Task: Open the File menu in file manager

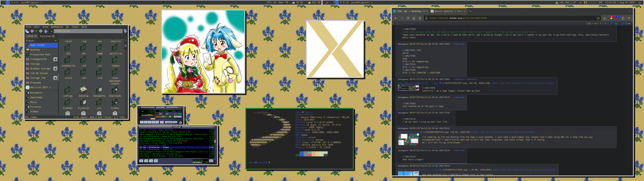Action: point(29,27)
